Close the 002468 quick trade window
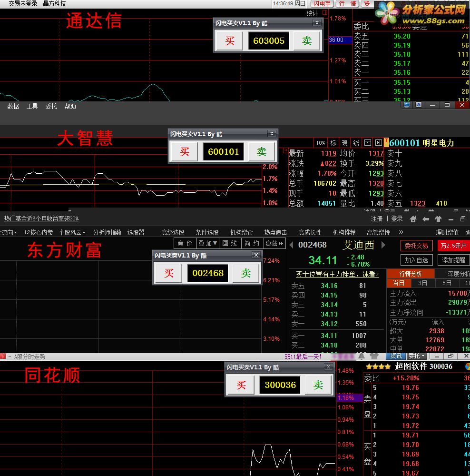Viewport: 470px width, 476px height. [x=256, y=255]
